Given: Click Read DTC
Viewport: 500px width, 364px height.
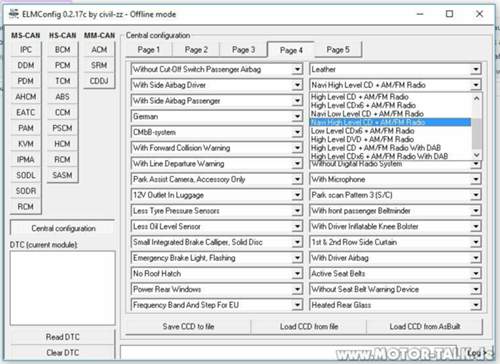Looking at the screenshot, I should tap(63, 337).
